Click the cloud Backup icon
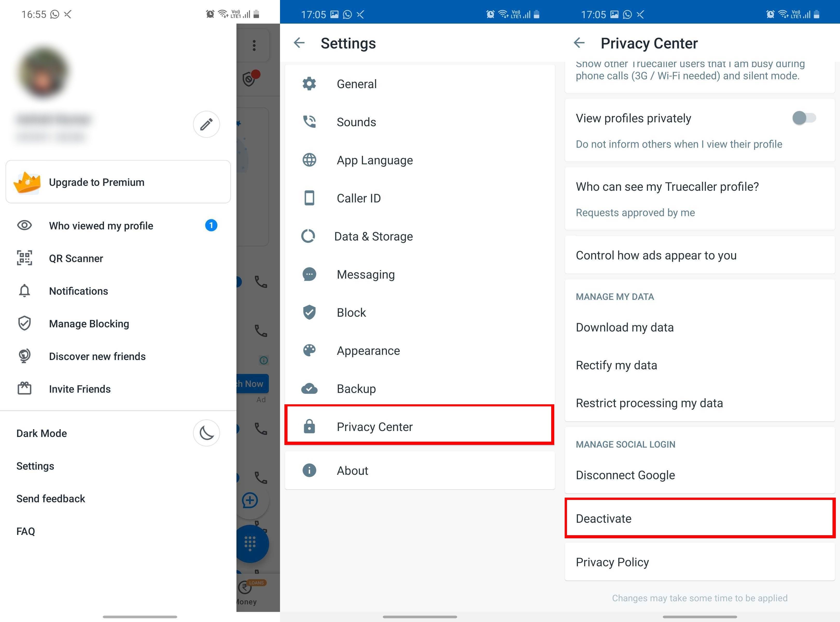840x622 pixels. pos(309,388)
